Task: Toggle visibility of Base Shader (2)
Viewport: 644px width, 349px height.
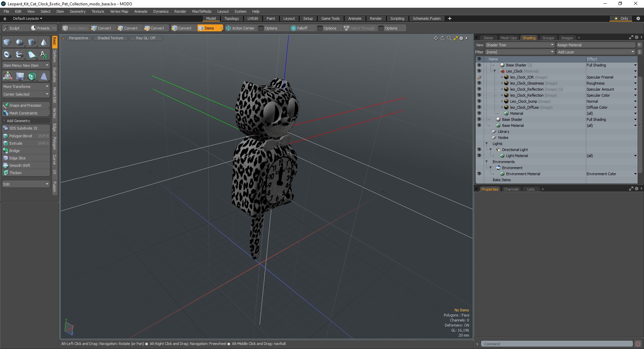Action: coord(479,65)
